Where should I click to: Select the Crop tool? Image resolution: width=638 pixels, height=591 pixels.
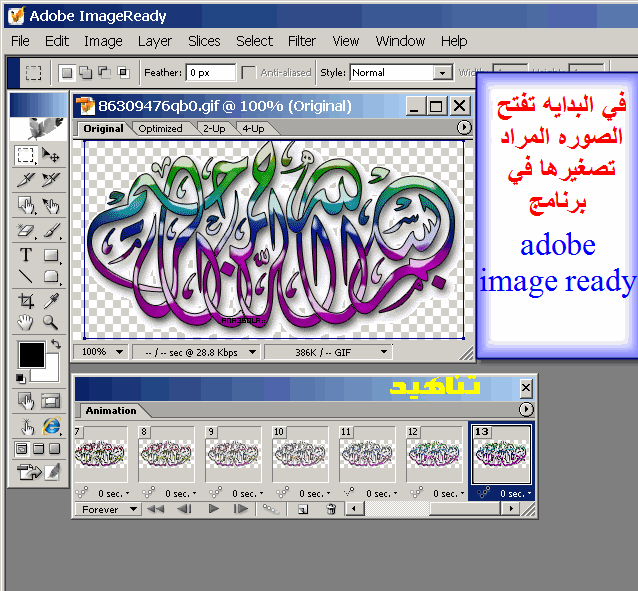pos(26,301)
